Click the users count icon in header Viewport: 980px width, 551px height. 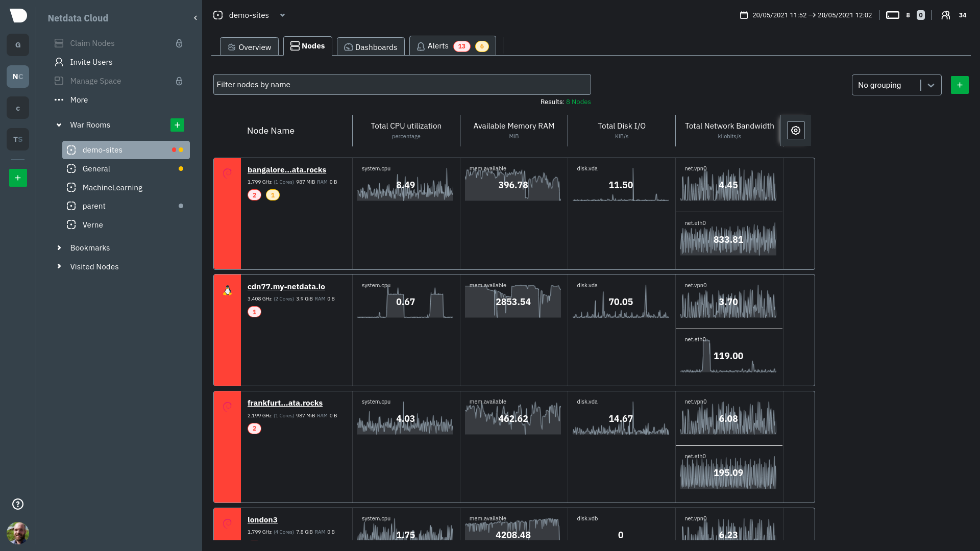click(946, 15)
